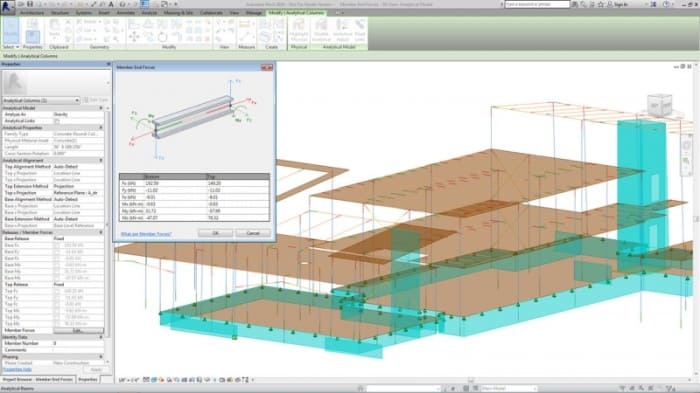Screen dimensions: 700x393
Task: Open the Collaborate ribbon tab
Action: coord(211,13)
